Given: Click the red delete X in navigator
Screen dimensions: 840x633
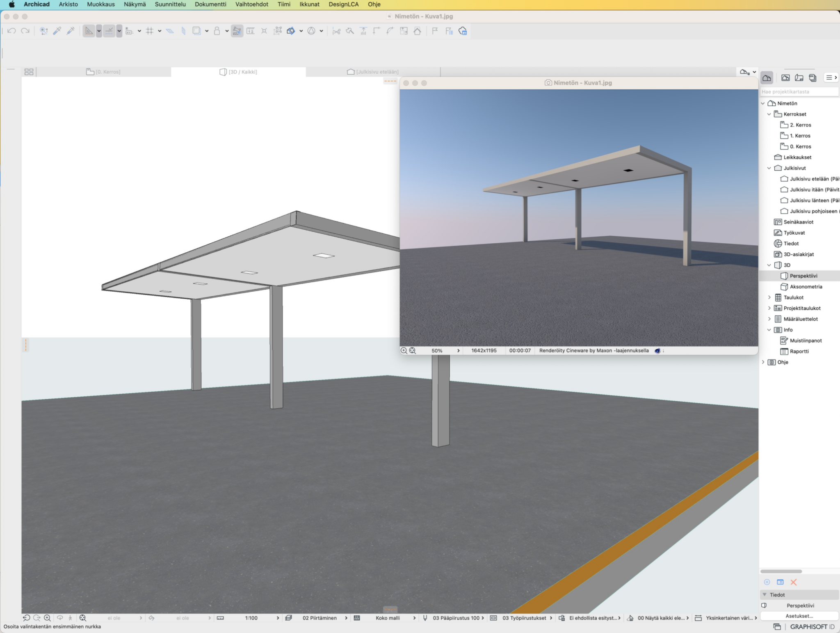Looking at the screenshot, I should click(794, 582).
